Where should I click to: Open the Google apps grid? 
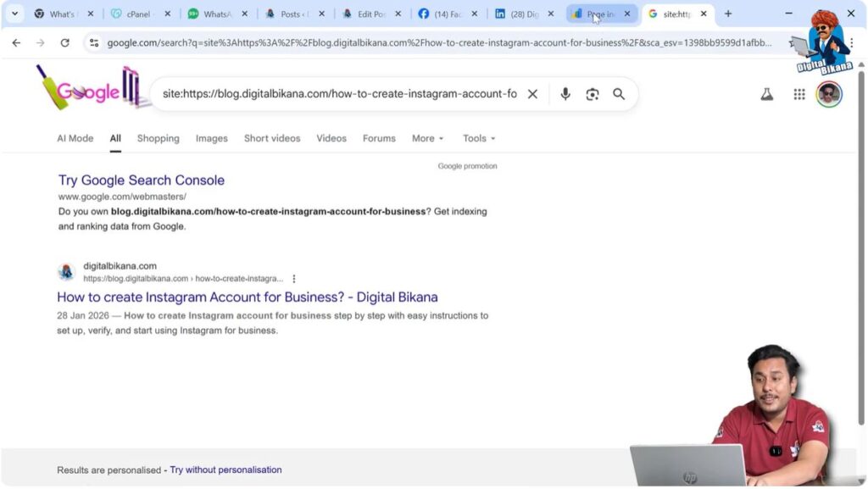point(799,95)
